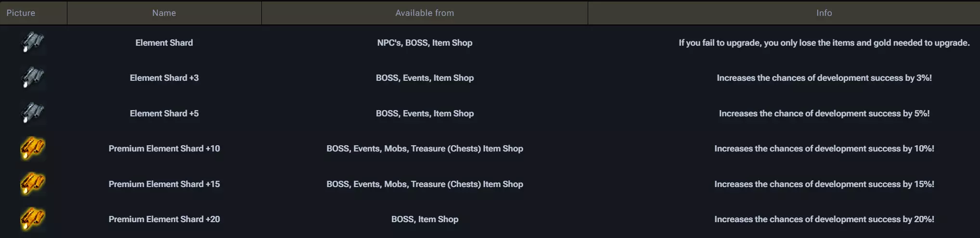Select Premium Element Shard +15 name
This screenshot has width=980, height=238.
pyautogui.click(x=164, y=184)
